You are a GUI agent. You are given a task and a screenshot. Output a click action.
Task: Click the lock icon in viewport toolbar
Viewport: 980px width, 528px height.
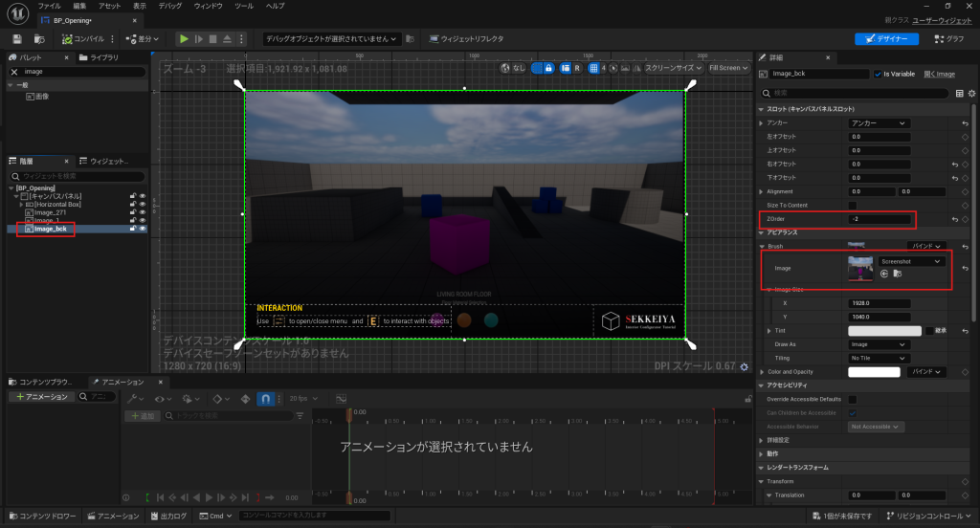click(x=548, y=68)
